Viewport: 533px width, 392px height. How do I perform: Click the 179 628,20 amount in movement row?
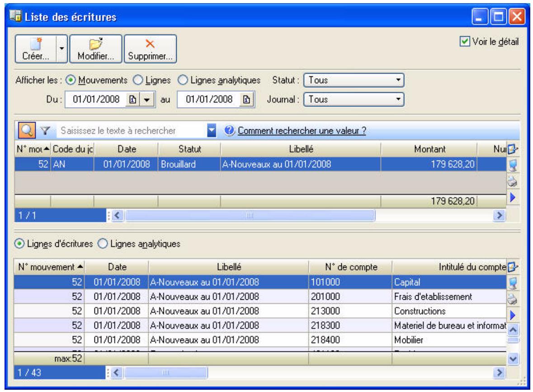point(429,164)
